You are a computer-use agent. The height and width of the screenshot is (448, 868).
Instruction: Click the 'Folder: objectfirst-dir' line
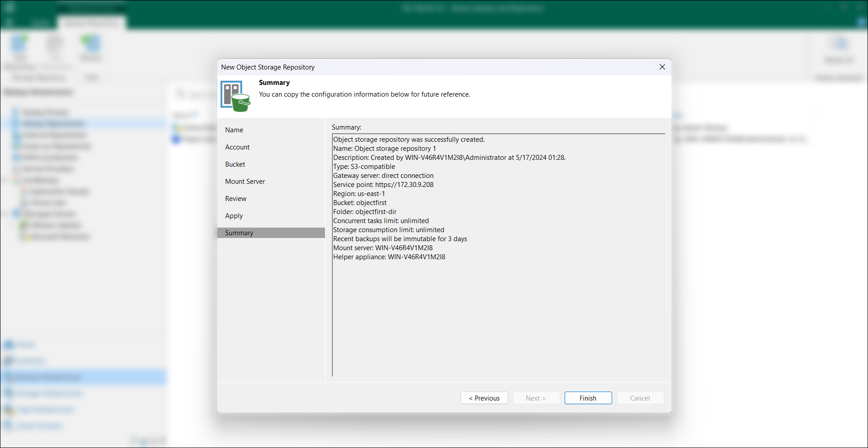pyautogui.click(x=365, y=212)
